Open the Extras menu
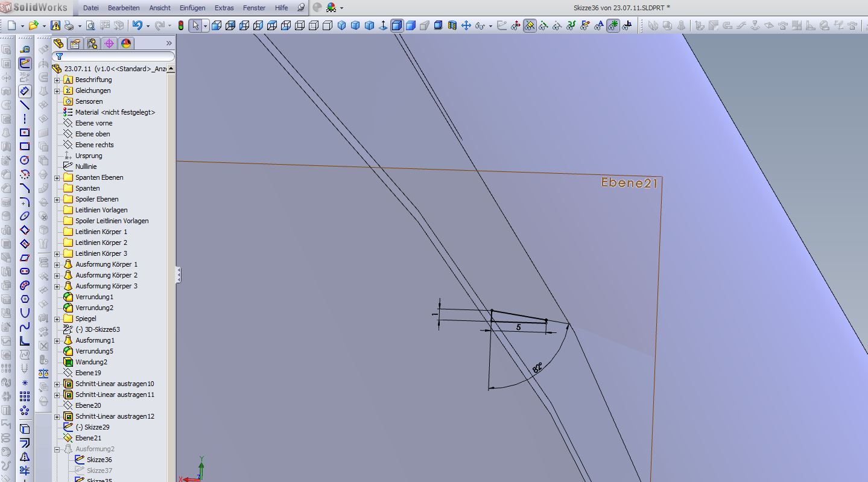This screenshot has width=868, height=482. (x=224, y=8)
